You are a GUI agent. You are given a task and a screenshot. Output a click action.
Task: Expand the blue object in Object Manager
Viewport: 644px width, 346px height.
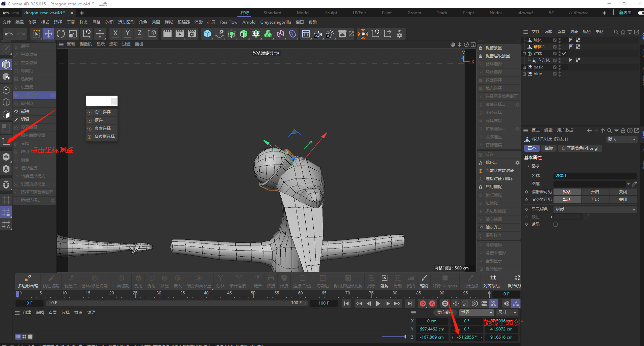click(x=524, y=74)
